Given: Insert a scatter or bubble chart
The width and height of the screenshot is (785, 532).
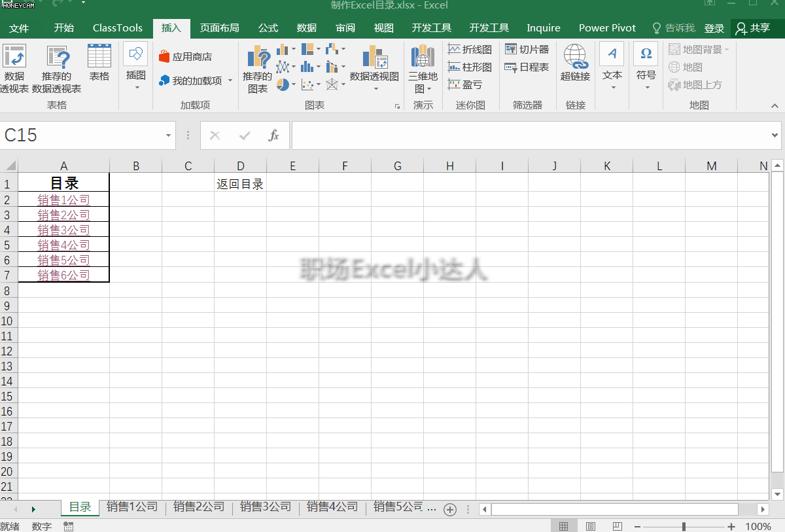Looking at the screenshot, I should point(311,84).
